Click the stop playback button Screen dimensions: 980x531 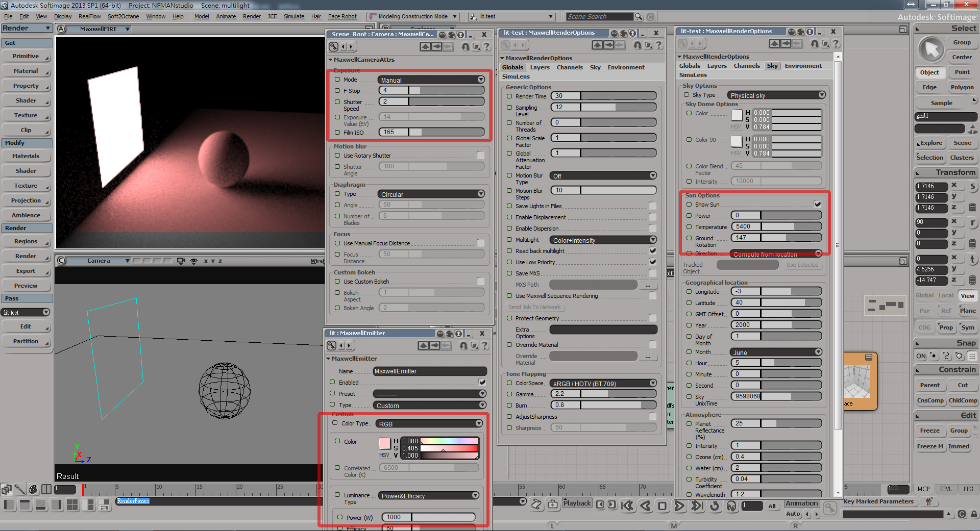tap(662, 506)
